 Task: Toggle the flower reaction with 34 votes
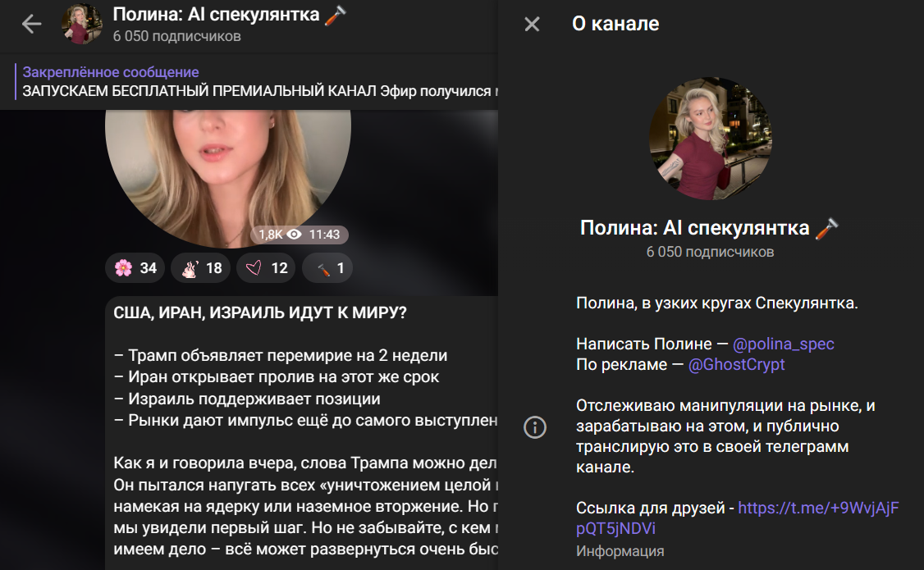tap(135, 267)
